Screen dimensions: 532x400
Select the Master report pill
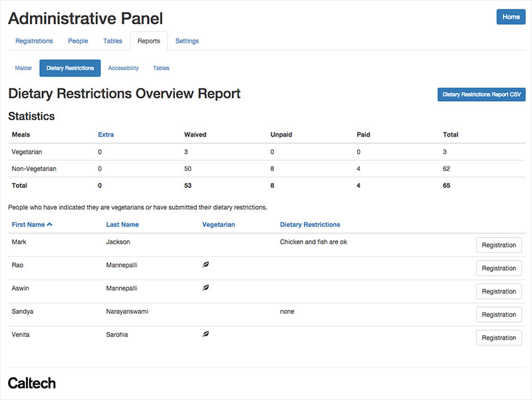pyautogui.click(x=23, y=69)
